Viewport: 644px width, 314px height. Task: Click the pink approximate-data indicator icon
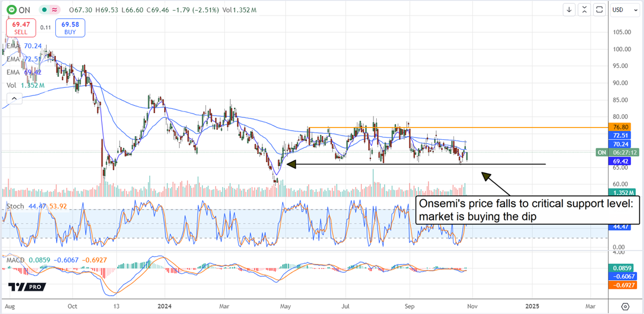(54, 9)
